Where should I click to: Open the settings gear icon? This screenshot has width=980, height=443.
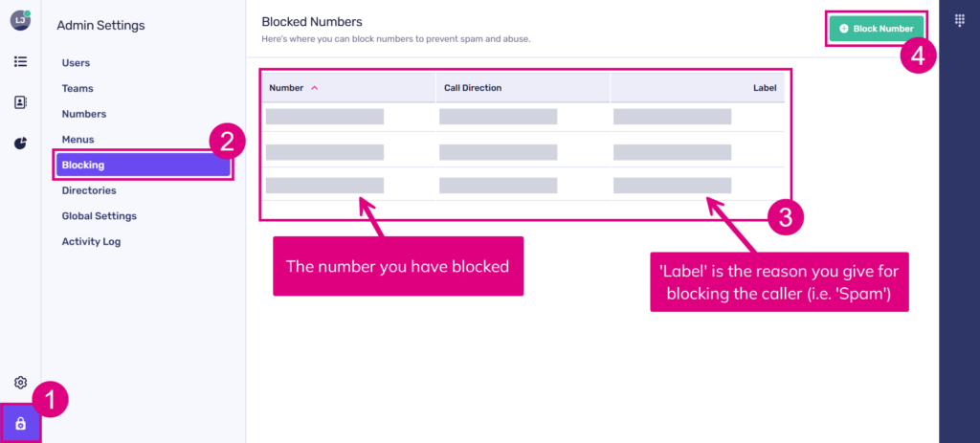(20, 383)
